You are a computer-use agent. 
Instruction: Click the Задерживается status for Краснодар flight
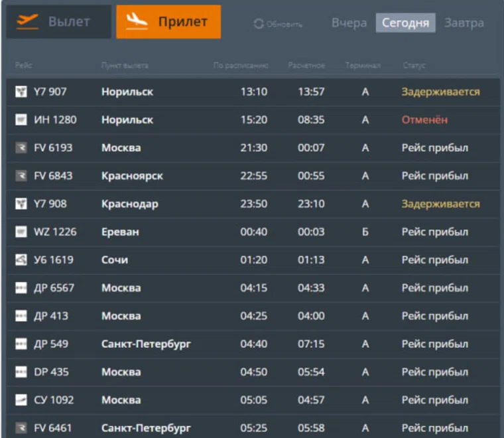[x=440, y=204]
